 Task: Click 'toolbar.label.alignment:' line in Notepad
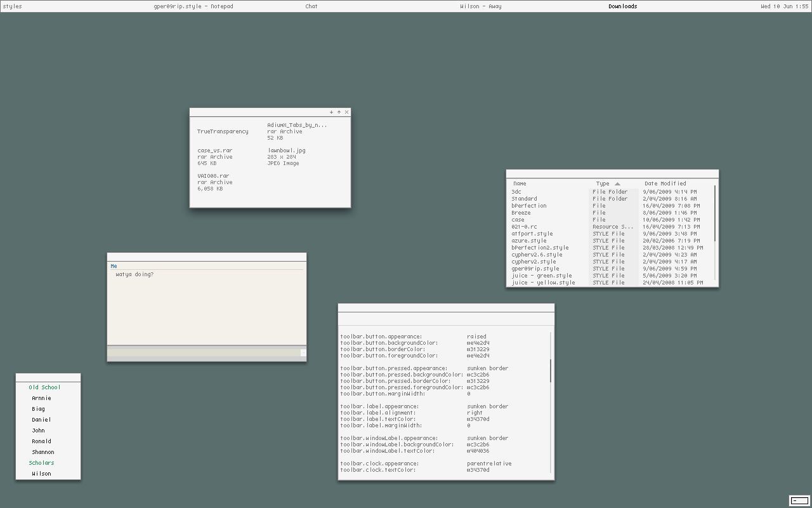pos(377,413)
